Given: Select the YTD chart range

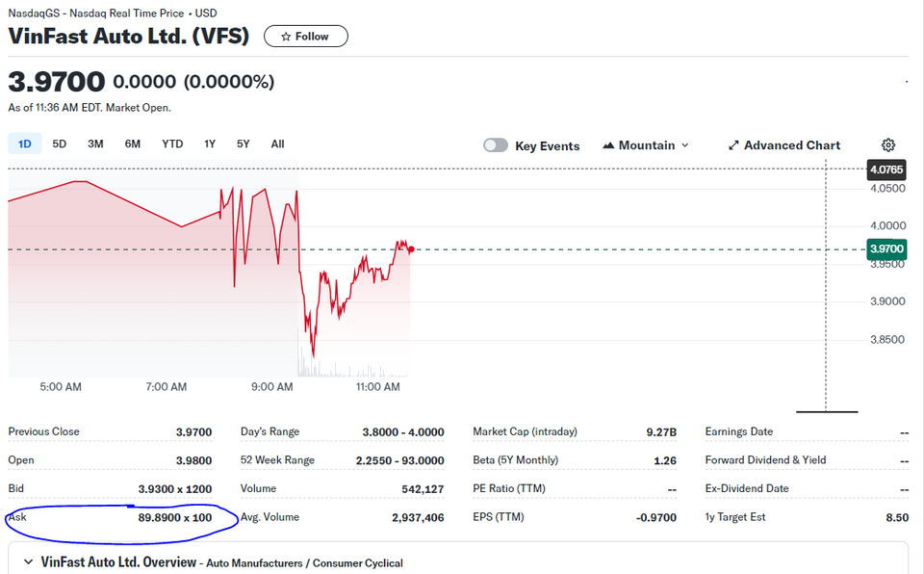Looking at the screenshot, I should [x=172, y=143].
